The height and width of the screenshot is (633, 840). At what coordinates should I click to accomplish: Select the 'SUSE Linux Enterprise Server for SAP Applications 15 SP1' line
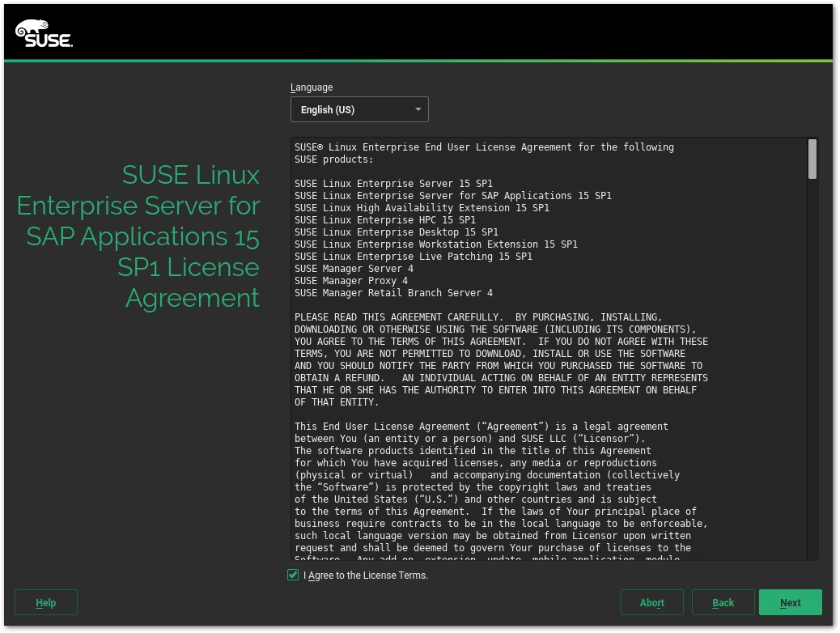[452, 196]
